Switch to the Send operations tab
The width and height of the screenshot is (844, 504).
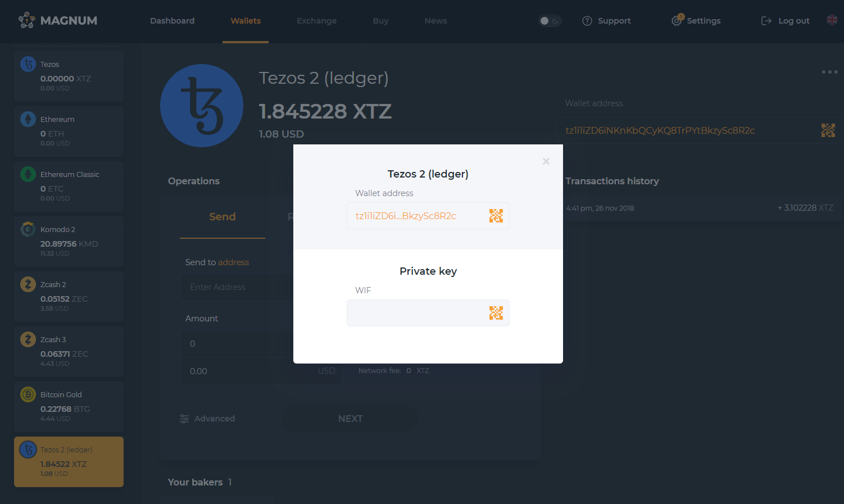pyautogui.click(x=223, y=217)
